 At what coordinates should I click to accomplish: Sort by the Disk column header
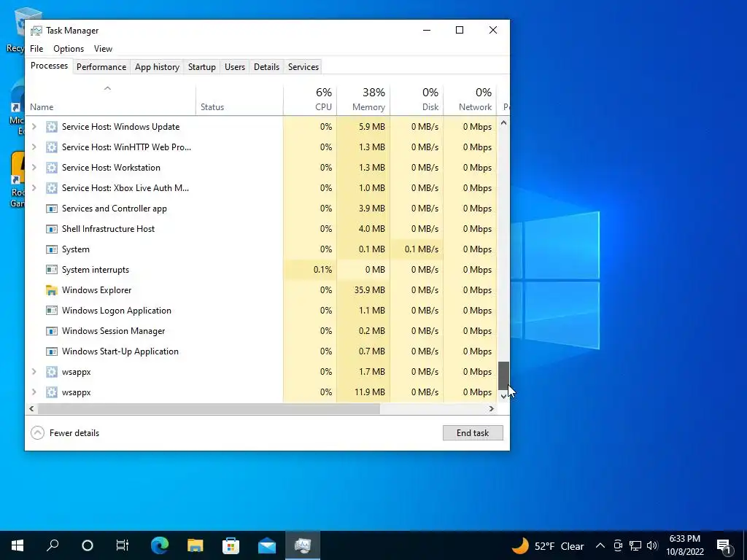(x=417, y=100)
